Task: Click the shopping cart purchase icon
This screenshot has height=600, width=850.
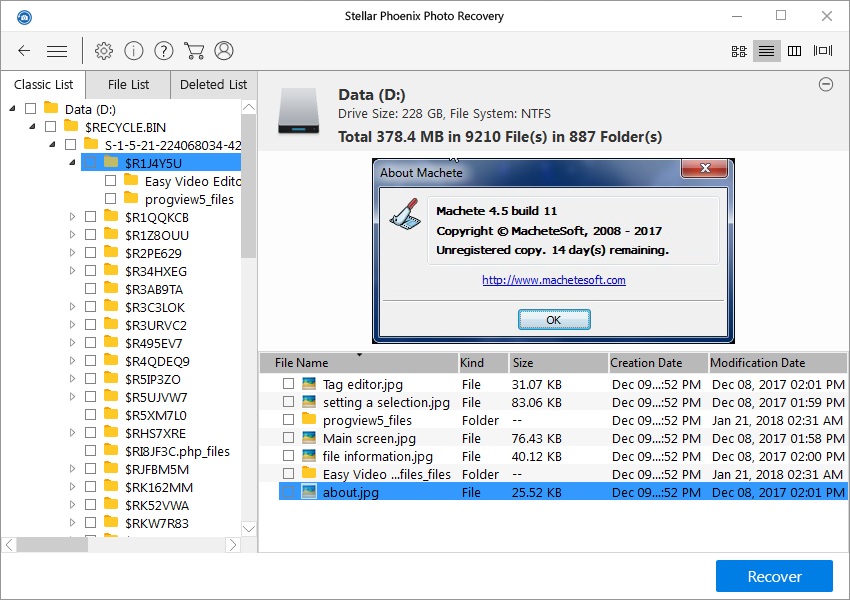Action: [194, 50]
